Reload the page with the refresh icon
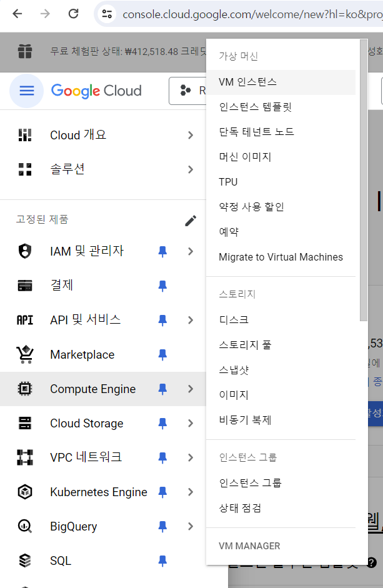The height and width of the screenshot is (588, 383). (73, 14)
